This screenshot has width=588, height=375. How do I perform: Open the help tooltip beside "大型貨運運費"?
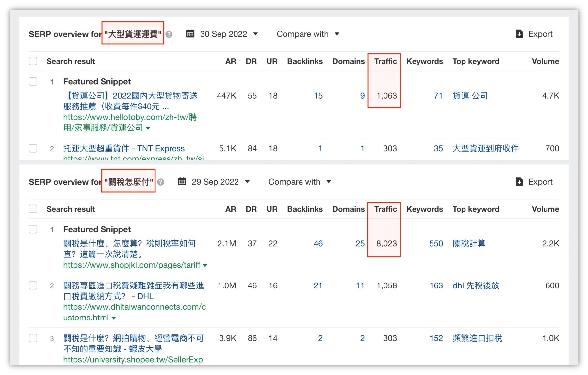click(x=170, y=34)
